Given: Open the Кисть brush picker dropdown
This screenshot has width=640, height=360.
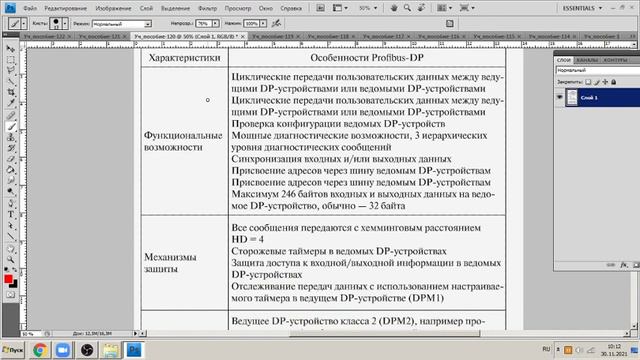Looking at the screenshot, I should point(64,24).
